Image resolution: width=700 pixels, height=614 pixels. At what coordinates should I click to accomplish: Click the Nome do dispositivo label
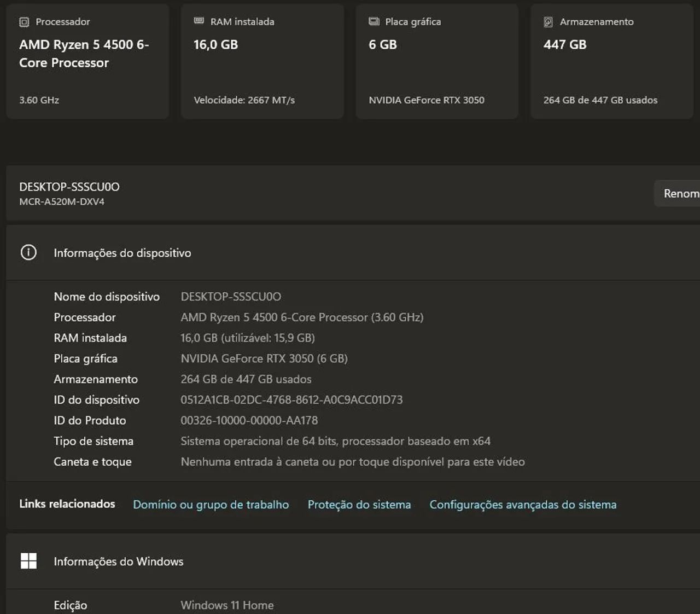click(x=107, y=297)
